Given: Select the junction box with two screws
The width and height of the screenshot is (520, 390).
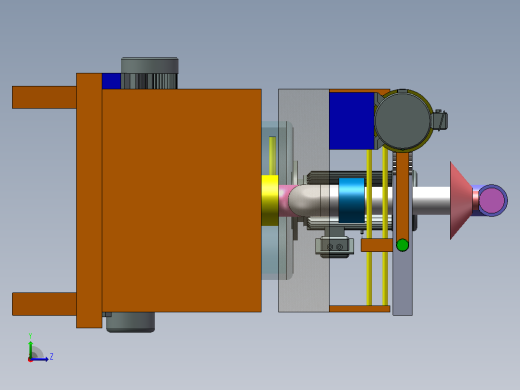Looking at the screenshot, I should (334, 247).
